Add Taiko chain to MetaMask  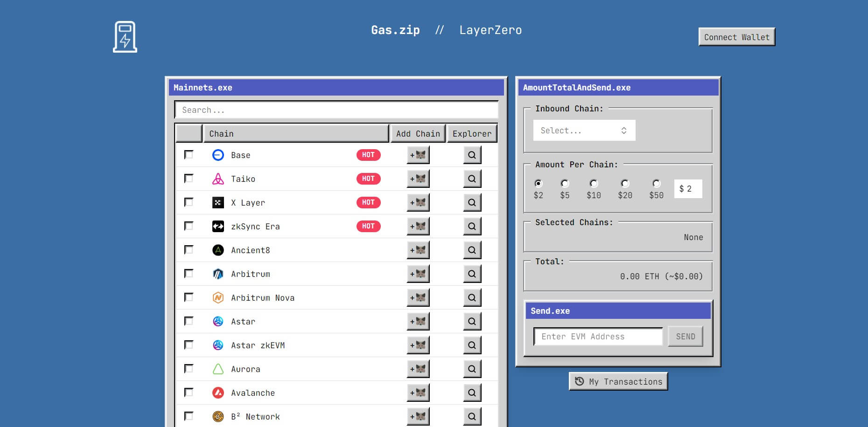pos(418,179)
